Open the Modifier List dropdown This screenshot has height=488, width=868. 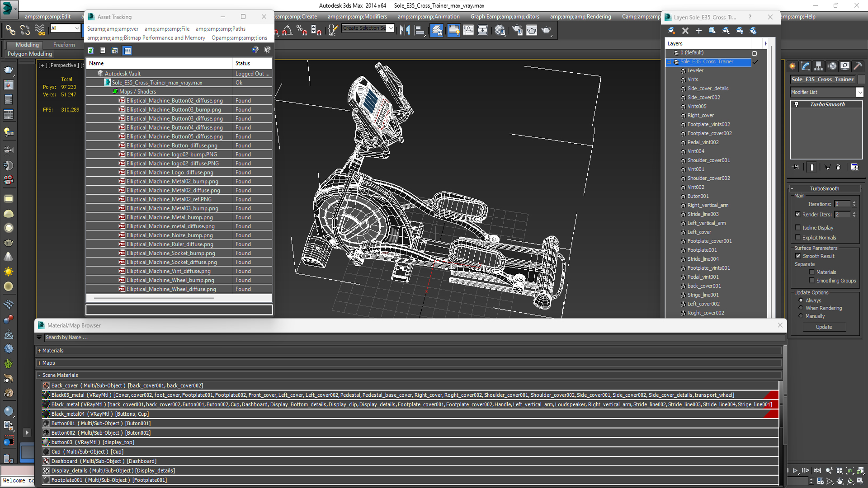pos(859,92)
